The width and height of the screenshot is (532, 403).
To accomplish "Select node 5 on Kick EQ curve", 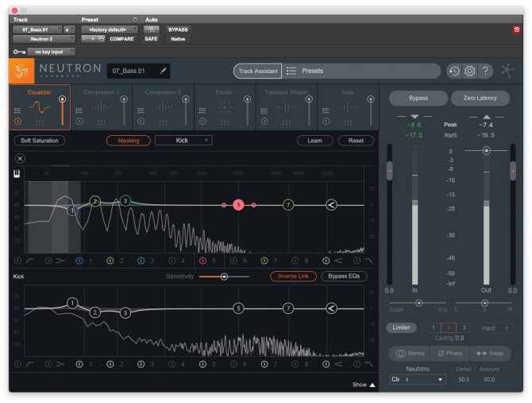I will [x=238, y=308].
